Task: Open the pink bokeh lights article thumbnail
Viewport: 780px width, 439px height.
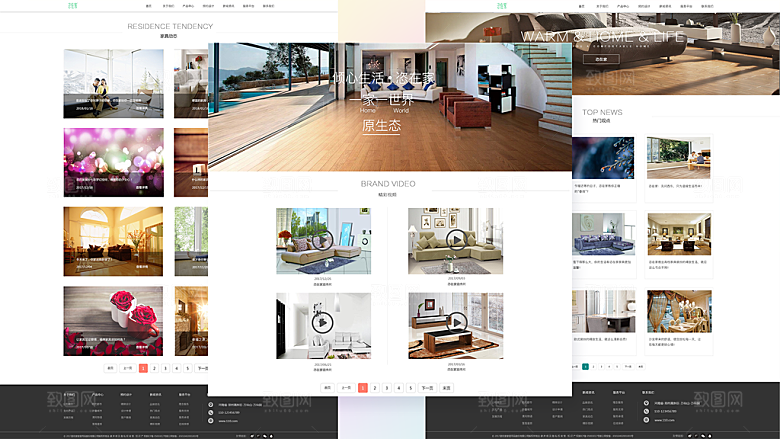Action: [x=113, y=162]
